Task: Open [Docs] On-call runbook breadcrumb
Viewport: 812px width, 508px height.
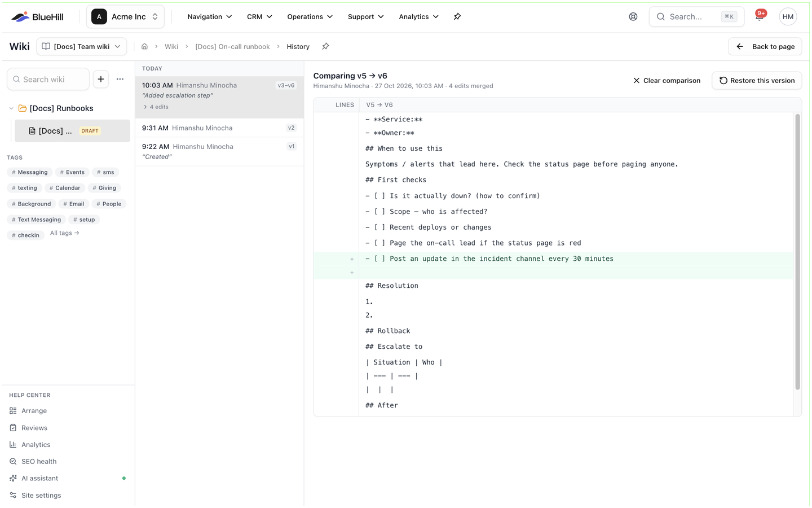Action: pyautogui.click(x=232, y=47)
